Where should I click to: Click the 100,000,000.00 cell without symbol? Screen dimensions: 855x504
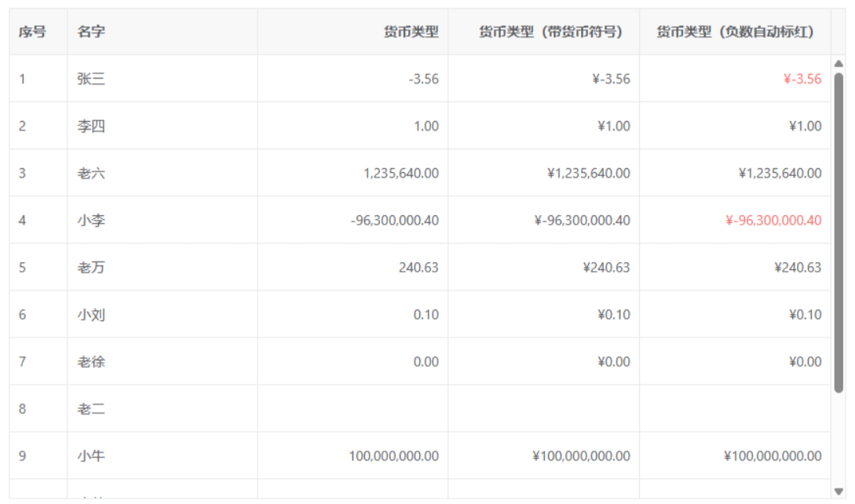(353, 456)
